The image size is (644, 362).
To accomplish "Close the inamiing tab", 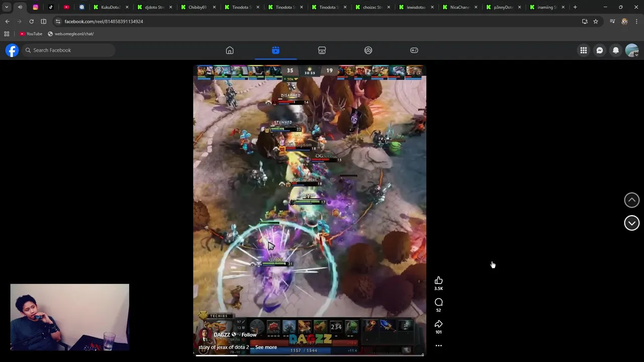I will pyautogui.click(x=563, y=7).
